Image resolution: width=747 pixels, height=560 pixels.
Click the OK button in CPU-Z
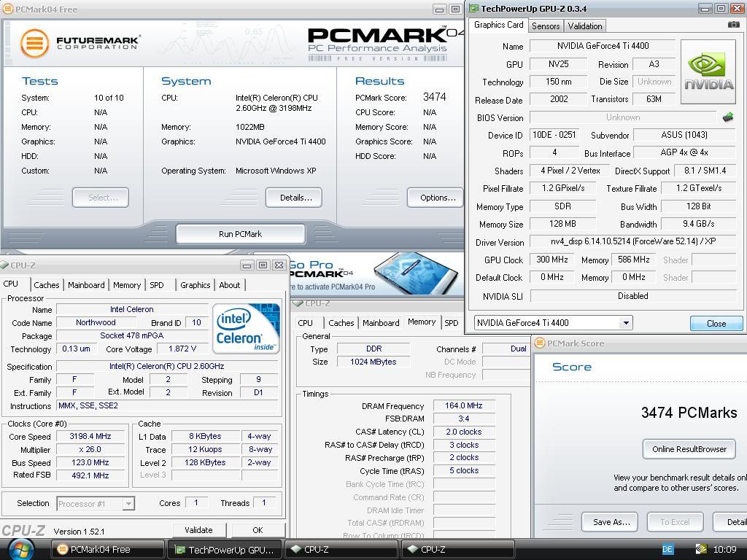tap(258, 530)
